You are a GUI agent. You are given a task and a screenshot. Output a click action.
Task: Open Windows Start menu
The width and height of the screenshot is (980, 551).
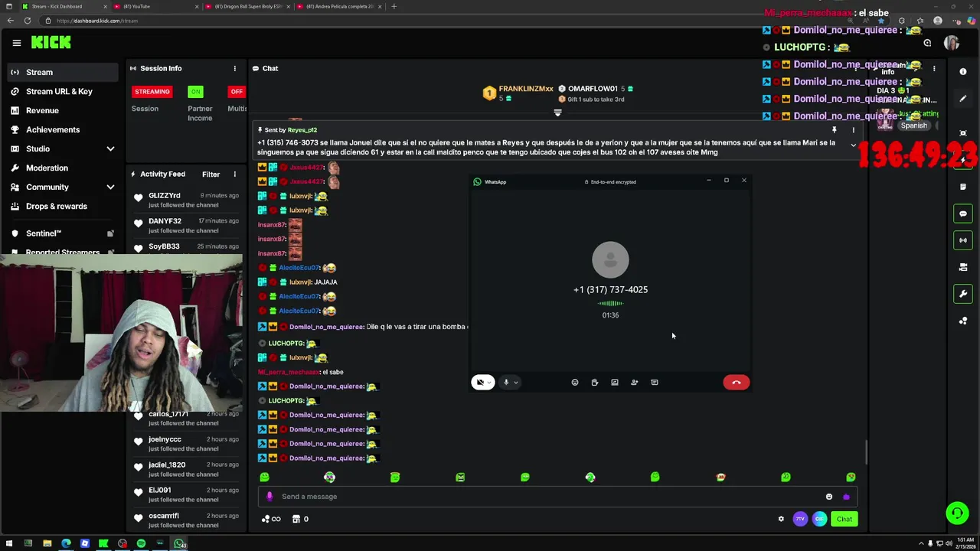[9, 543]
